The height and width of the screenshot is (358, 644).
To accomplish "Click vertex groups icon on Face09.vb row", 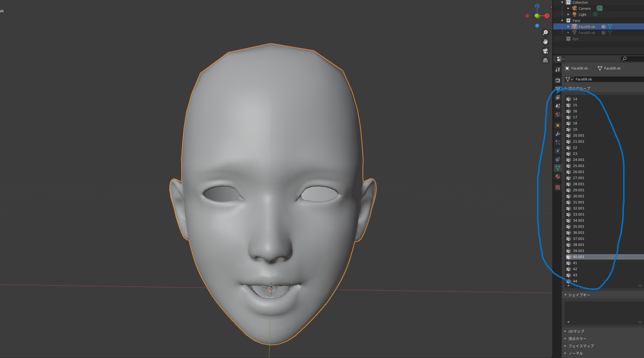I will [604, 33].
